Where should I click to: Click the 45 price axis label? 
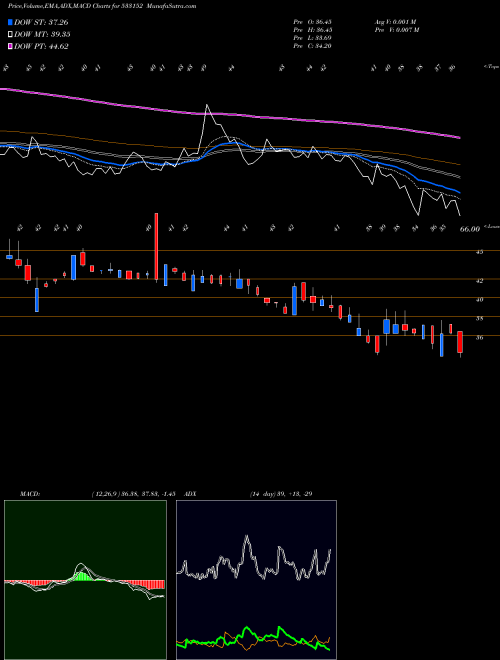[479, 252]
